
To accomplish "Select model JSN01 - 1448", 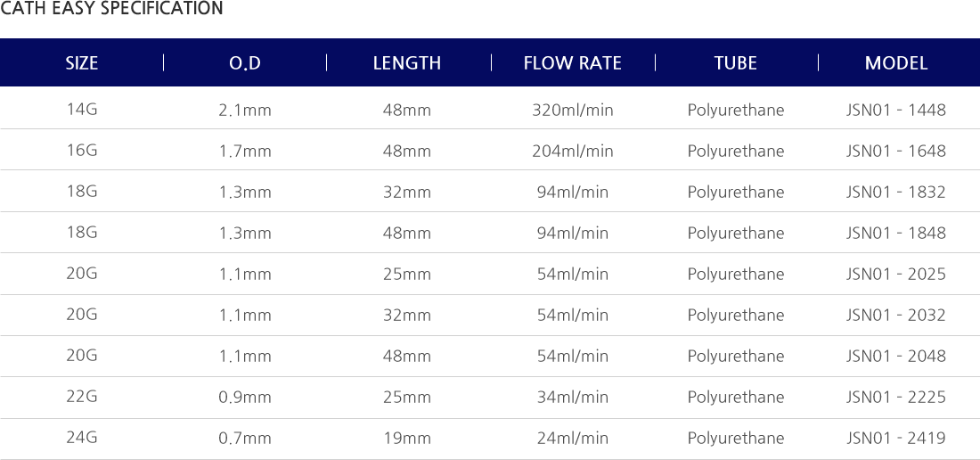I will coord(896,110).
